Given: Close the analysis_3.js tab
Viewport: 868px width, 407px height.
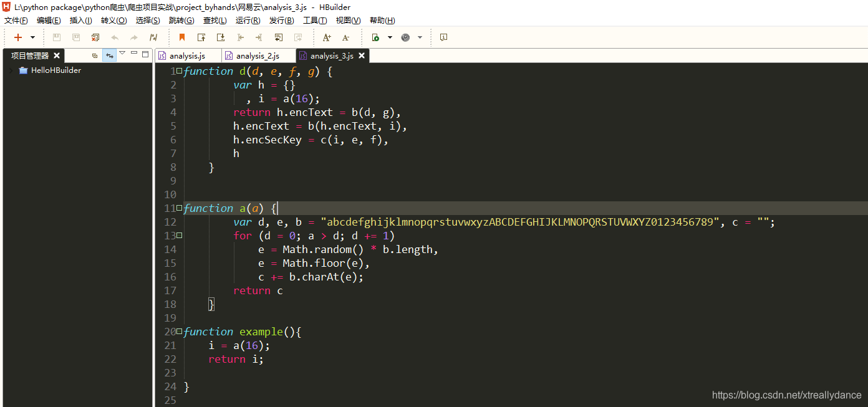Looking at the screenshot, I should tap(362, 56).
